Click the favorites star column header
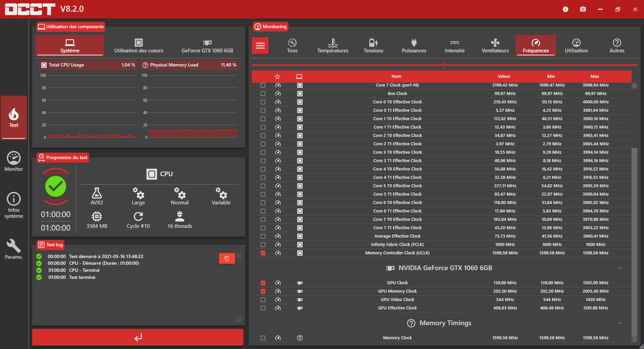Viewport: 644px width, 349px height. 277,77
